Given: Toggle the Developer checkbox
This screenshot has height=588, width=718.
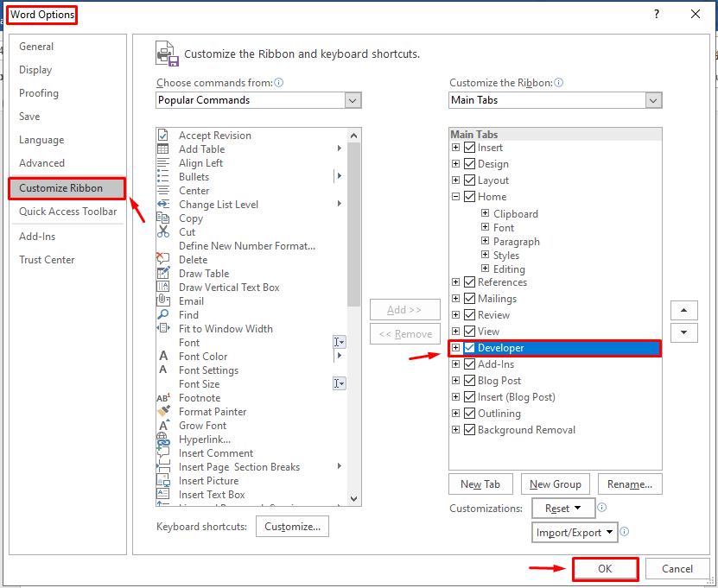Looking at the screenshot, I should tap(469, 348).
